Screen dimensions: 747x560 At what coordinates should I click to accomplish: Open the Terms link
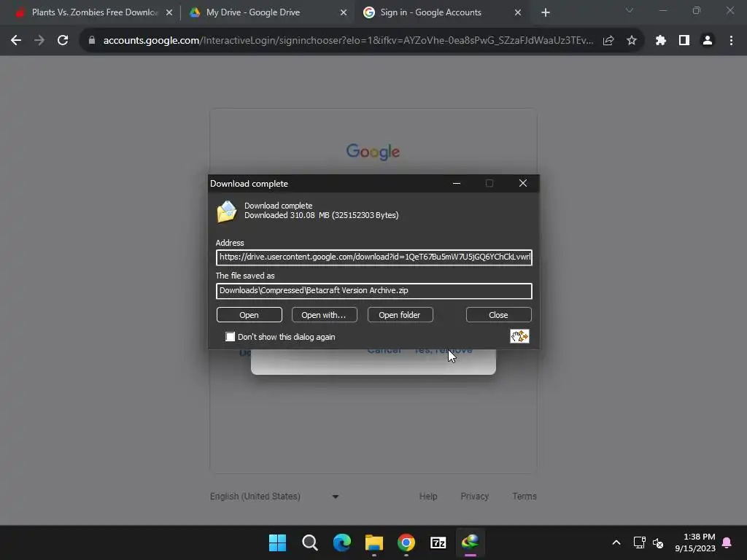(525, 496)
